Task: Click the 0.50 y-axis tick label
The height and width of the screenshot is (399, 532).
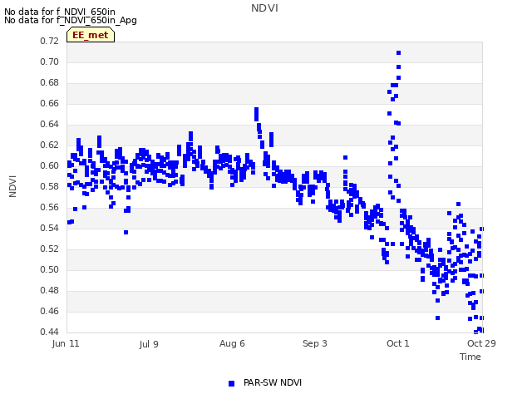Action: click(x=50, y=269)
